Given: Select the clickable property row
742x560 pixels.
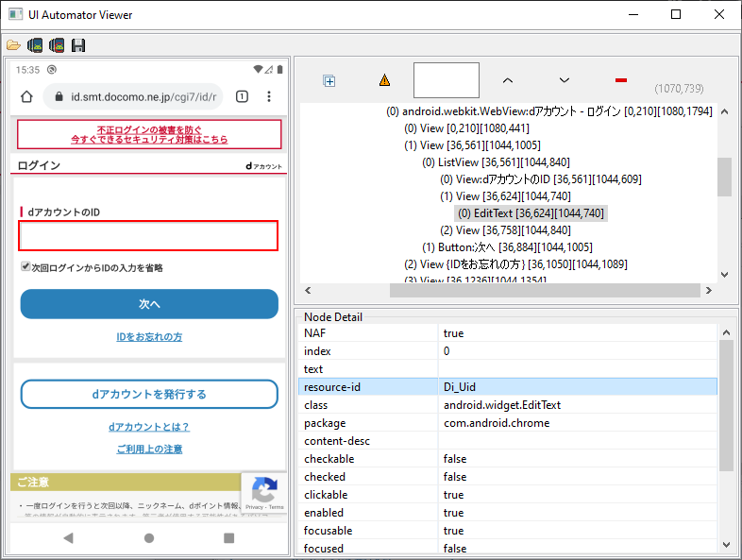Looking at the screenshot, I should [x=508, y=495].
